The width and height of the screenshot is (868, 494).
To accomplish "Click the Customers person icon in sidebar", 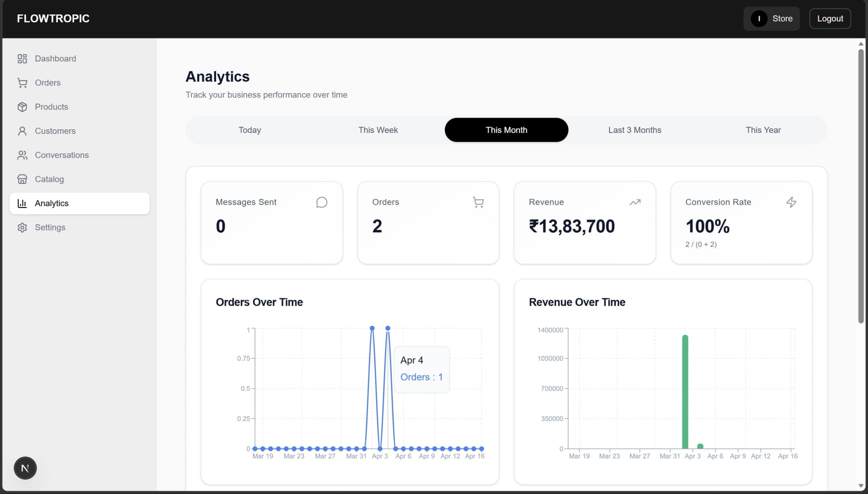I will coord(22,131).
